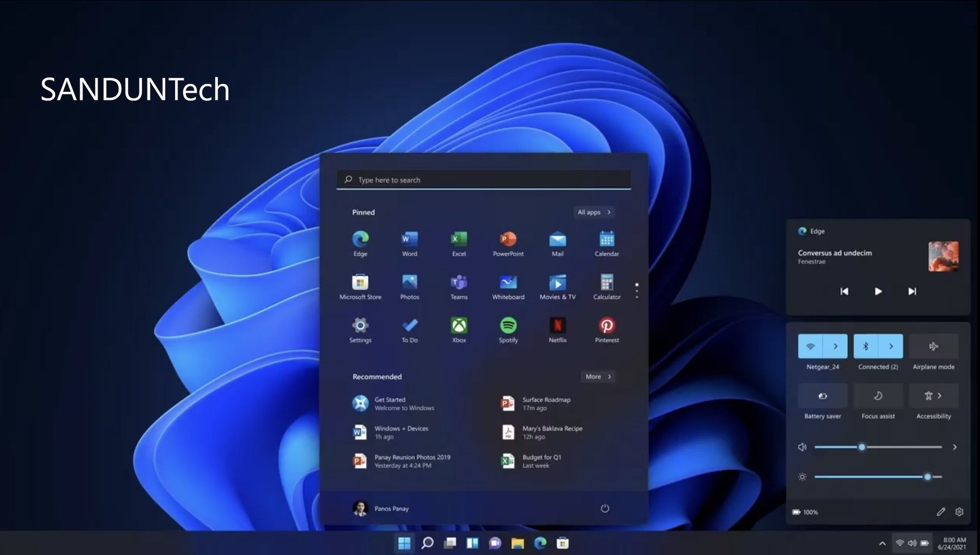Launch PowerPoint pinned app
Viewport: 980px width, 555px height.
click(x=508, y=243)
